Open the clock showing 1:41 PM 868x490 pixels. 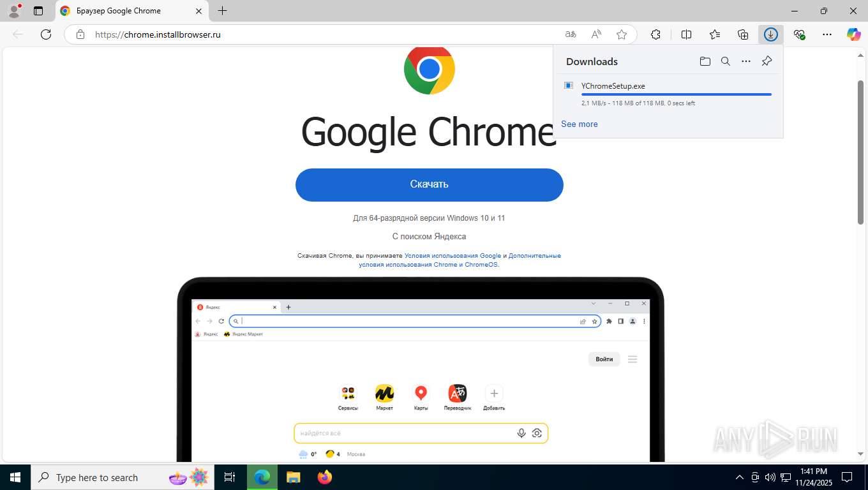point(813,477)
